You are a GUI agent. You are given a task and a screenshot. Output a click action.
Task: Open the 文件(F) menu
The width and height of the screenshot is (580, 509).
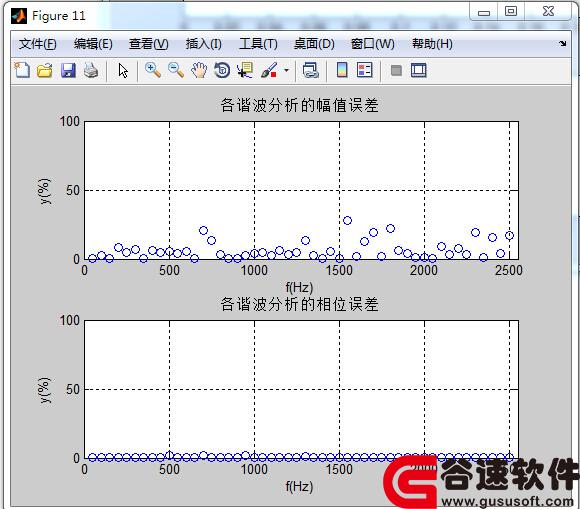(37, 44)
